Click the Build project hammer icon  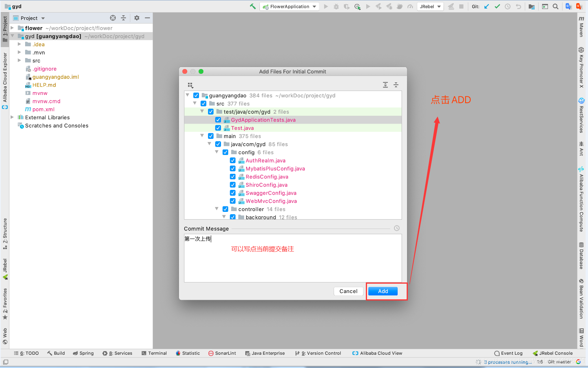tap(253, 6)
